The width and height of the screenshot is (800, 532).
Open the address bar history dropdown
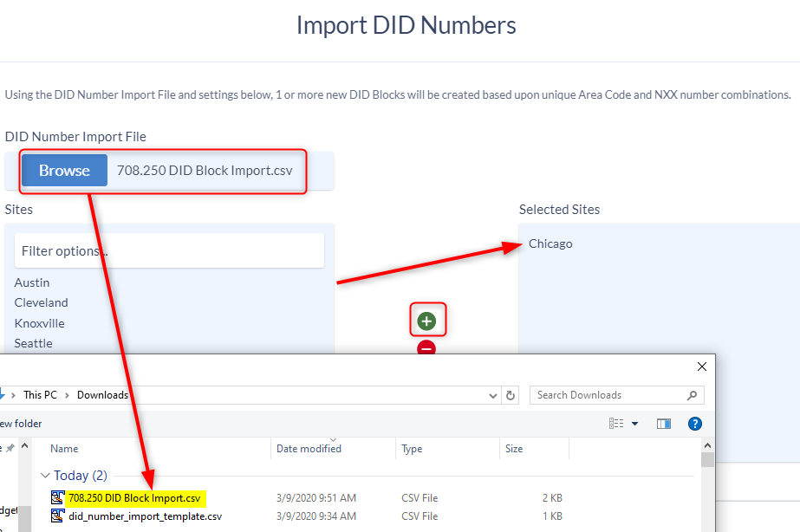493,395
